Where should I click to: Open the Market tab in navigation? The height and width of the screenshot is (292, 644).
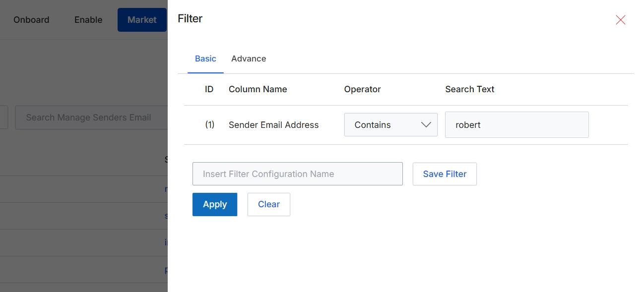coord(142,20)
